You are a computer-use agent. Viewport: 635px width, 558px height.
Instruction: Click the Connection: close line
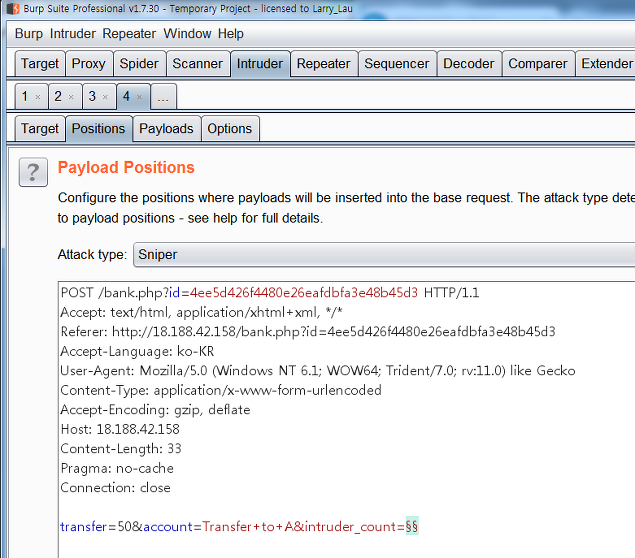[x=115, y=488]
